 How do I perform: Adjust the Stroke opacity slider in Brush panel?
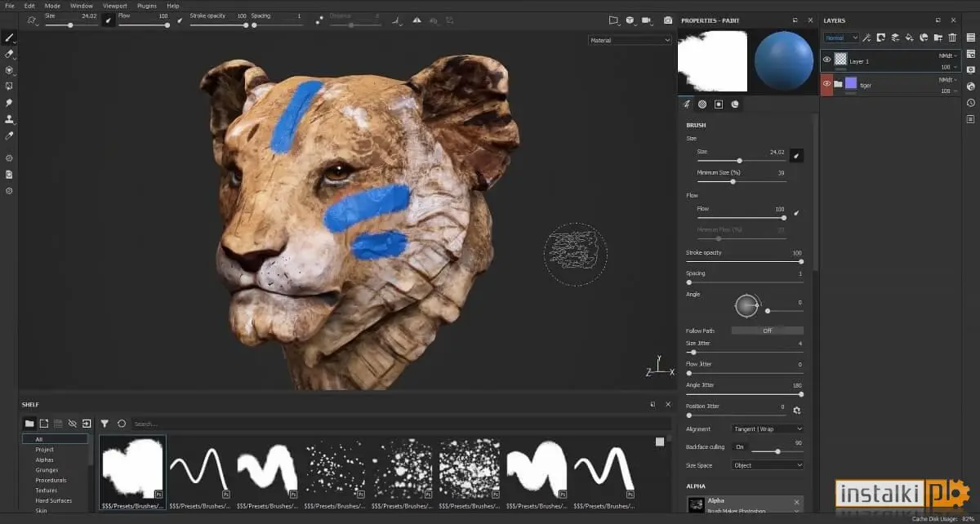[x=744, y=261]
